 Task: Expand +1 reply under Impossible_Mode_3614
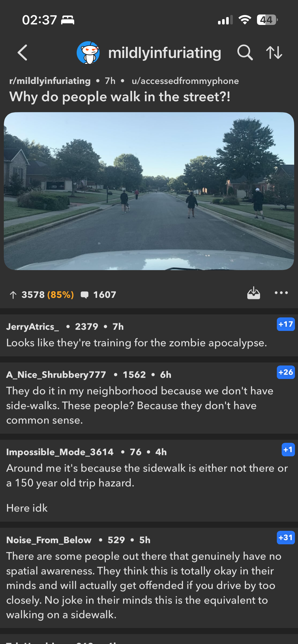coord(288,450)
